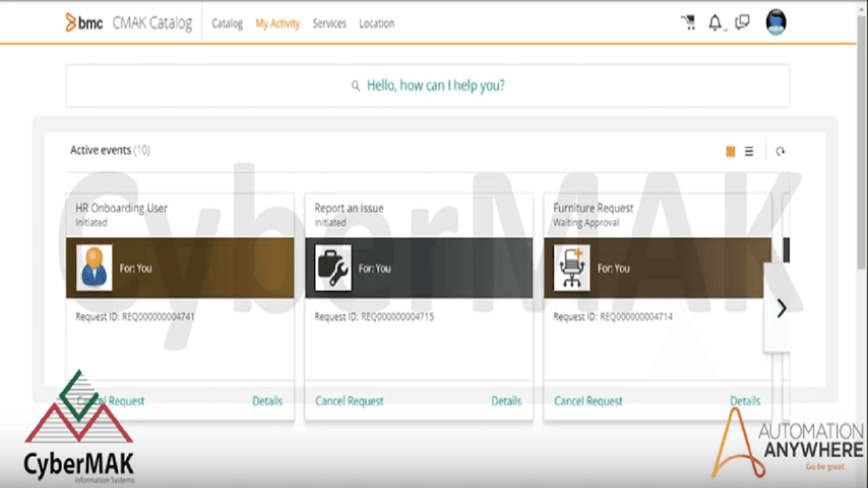Image resolution: width=868 pixels, height=488 pixels.
Task: Open the Services tab
Action: coord(330,23)
